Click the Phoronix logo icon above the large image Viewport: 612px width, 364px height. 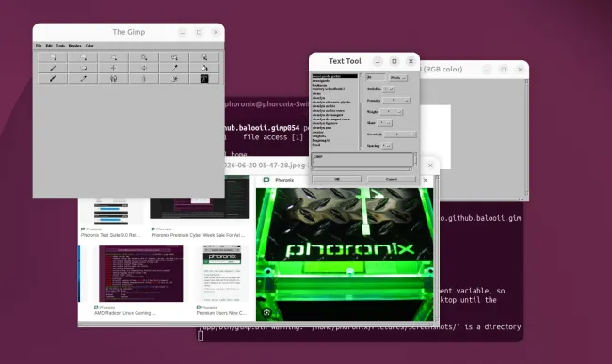point(266,180)
